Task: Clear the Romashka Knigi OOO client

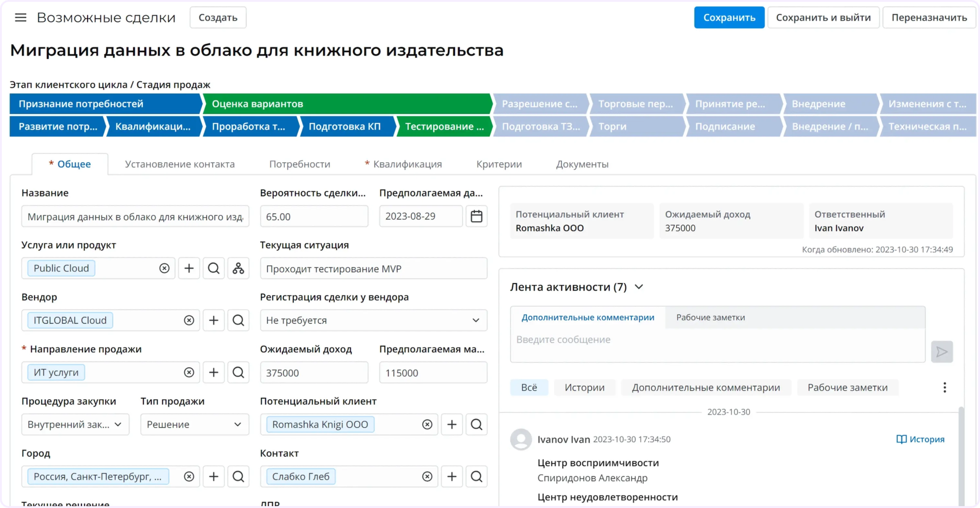Action: (x=427, y=424)
